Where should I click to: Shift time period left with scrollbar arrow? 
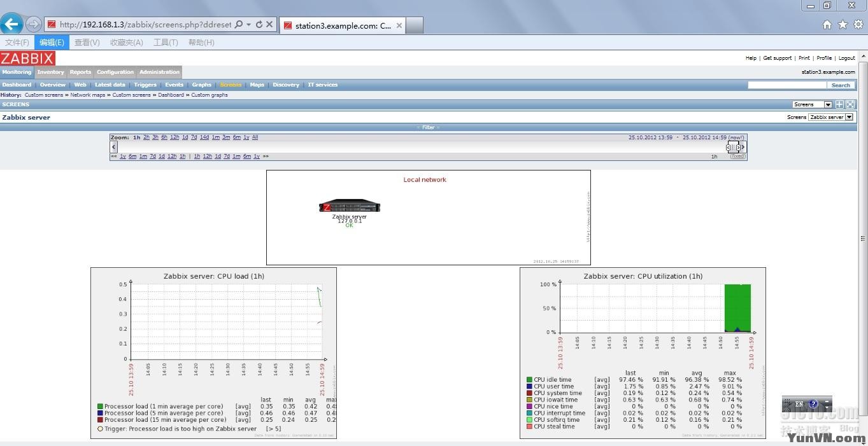[x=114, y=147]
